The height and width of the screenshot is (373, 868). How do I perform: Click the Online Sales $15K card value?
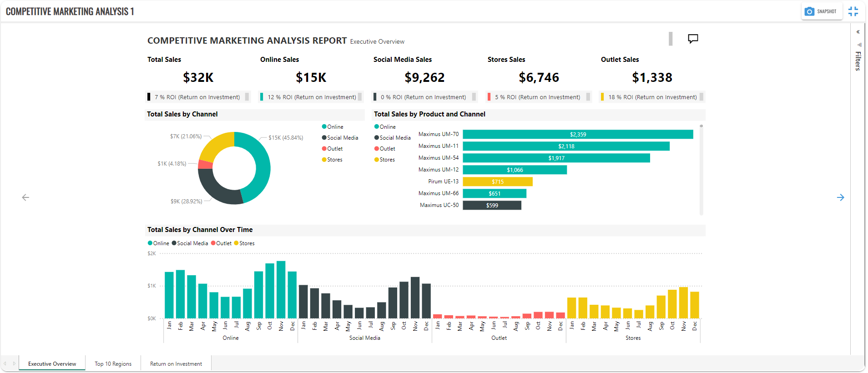(311, 78)
